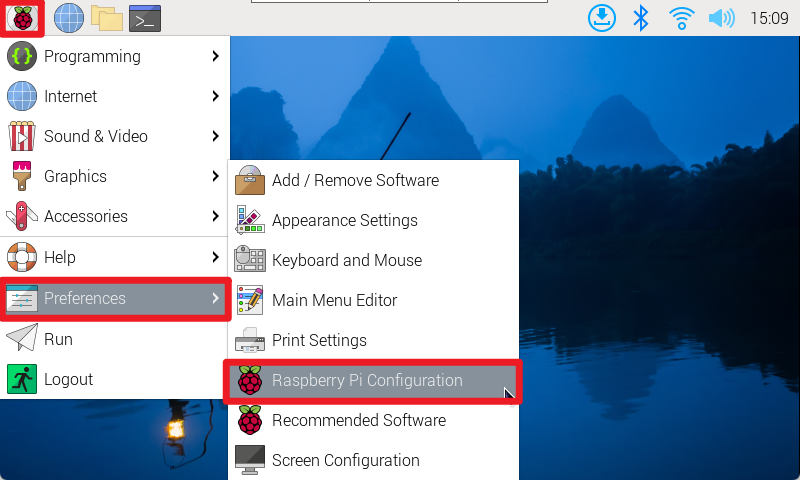The height and width of the screenshot is (480, 800).
Task: Open the Bluetooth tray icon
Action: (641, 18)
